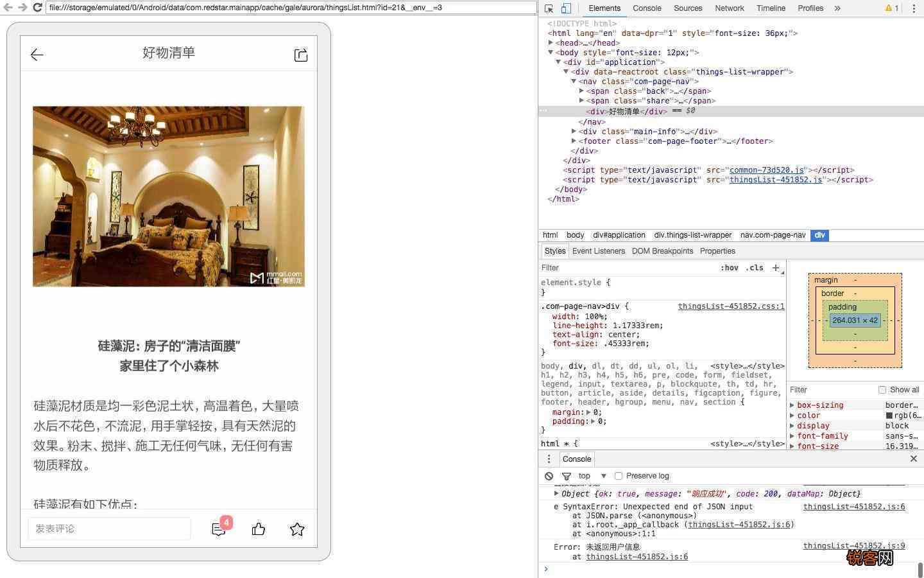Toggle device mode icon in DevTools
Image resolution: width=924 pixels, height=578 pixels.
pyautogui.click(x=566, y=8)
